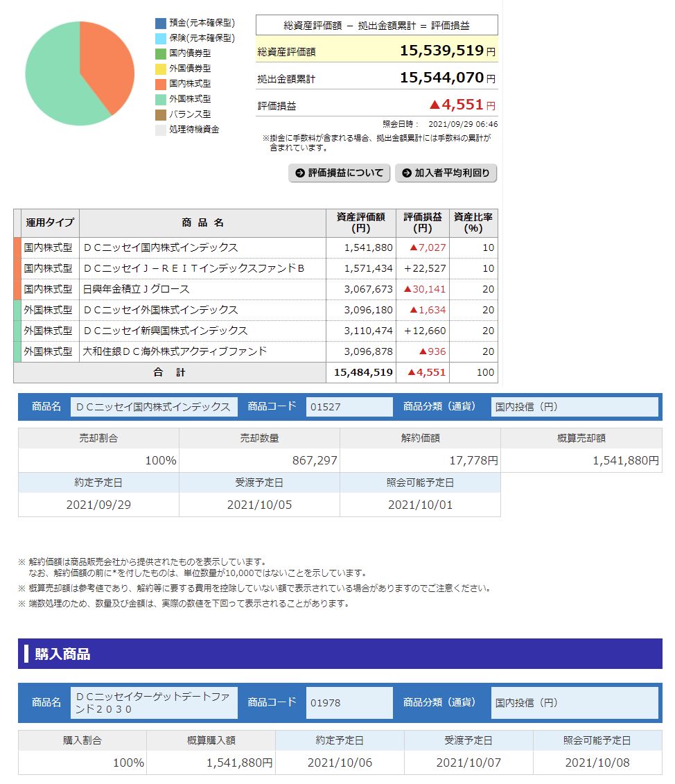Screen dimensions: 675x784
Task: Select the orange 国内株式型 legend swatch
Action: 161,84
